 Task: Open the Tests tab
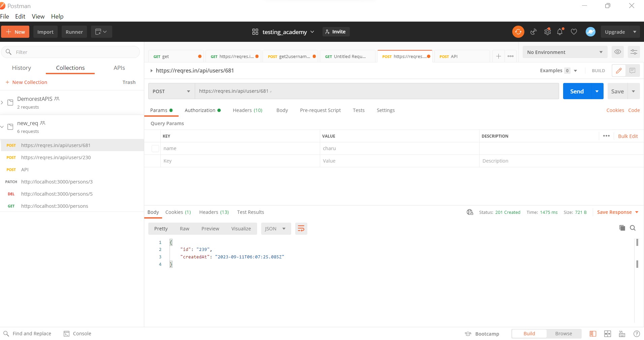[x=359, y=110]
